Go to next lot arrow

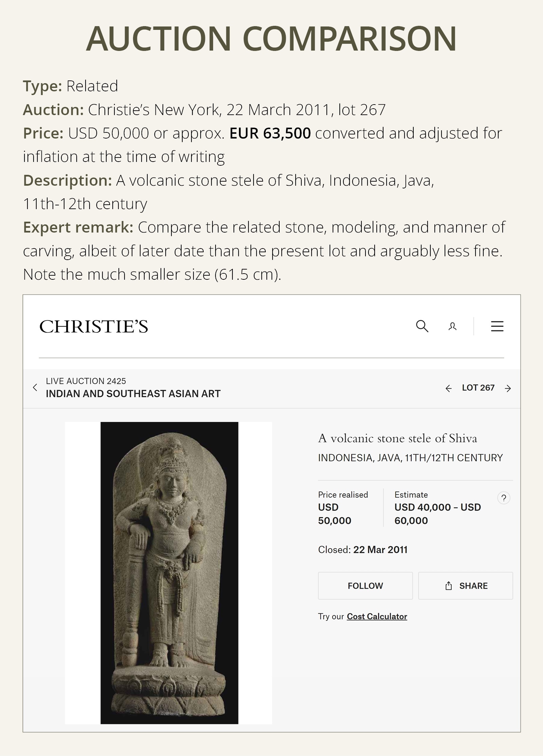point(508,388)
